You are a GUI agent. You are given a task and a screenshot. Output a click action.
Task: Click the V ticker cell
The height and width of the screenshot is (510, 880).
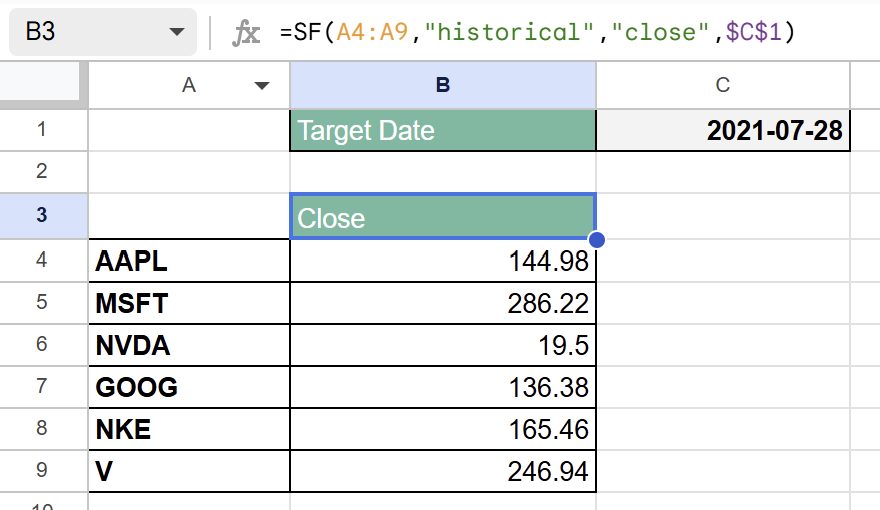pos(189,471)
